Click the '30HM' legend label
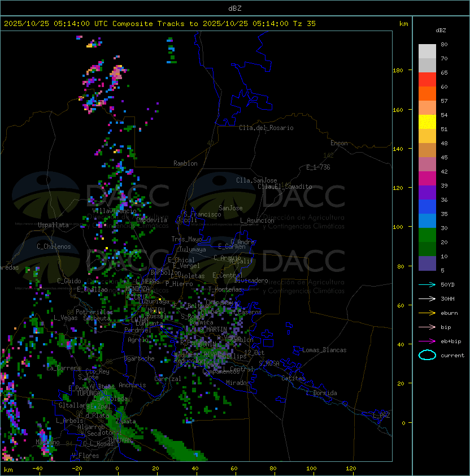 click(x=447, y=299)
